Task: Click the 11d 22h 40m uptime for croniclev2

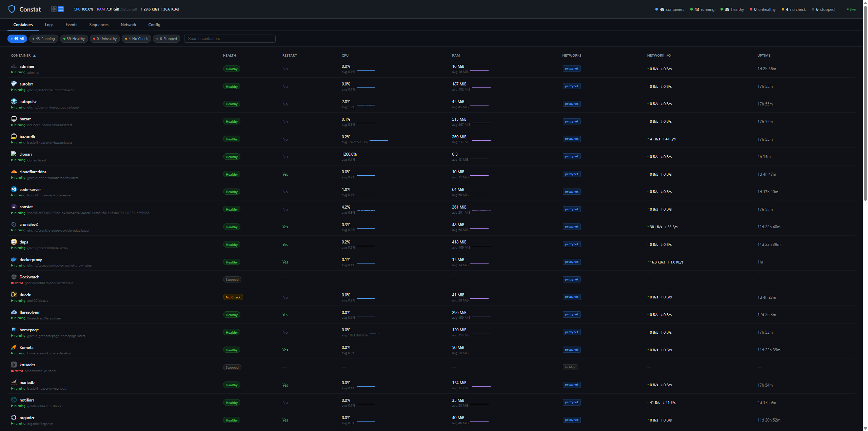Action: tap(769, 227)
